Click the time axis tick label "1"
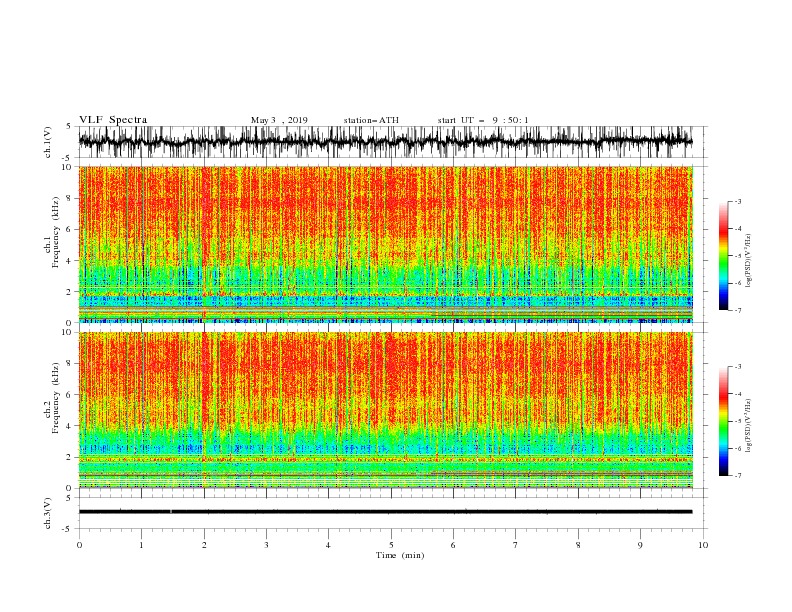This screenshot has height=612, width=792. click(141, 545)
